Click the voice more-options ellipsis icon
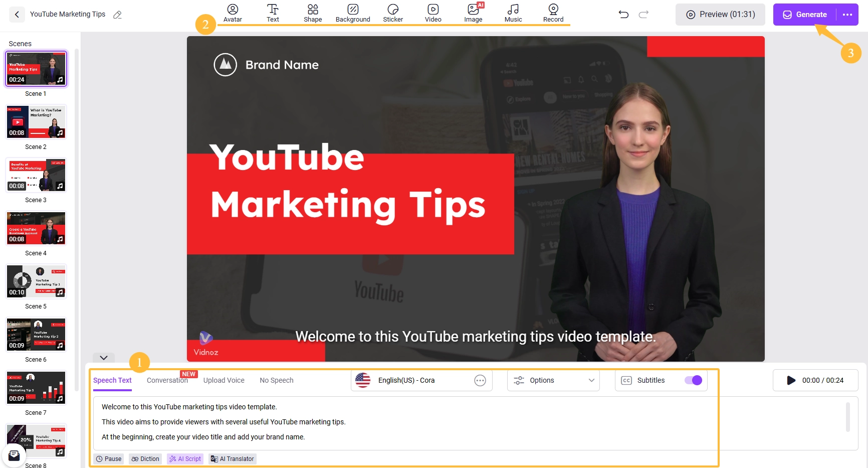Image resolution: width=868 pixels, height=468 pixels. pos(480,381)
